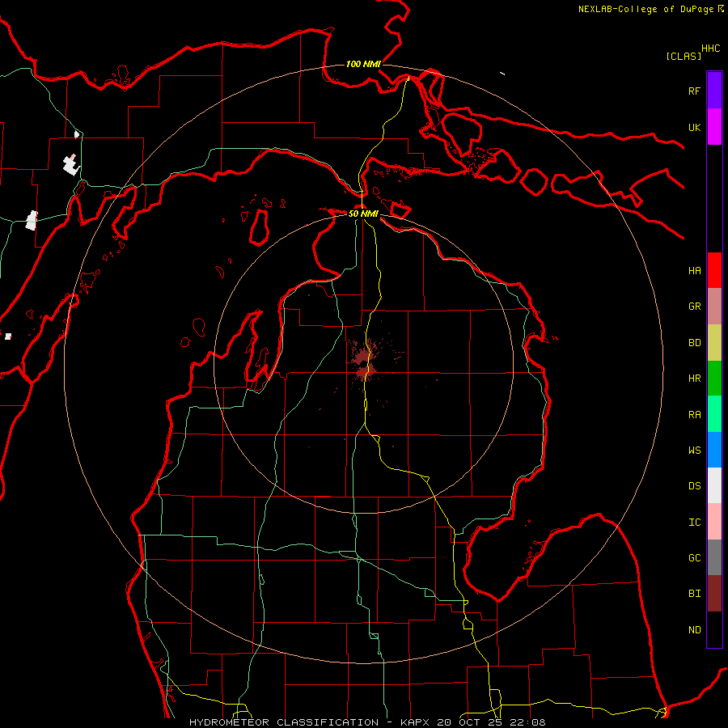The height and width of the screenshot is (728, 728).
Task: Click the GC legend label
Action: click(694, 557)
